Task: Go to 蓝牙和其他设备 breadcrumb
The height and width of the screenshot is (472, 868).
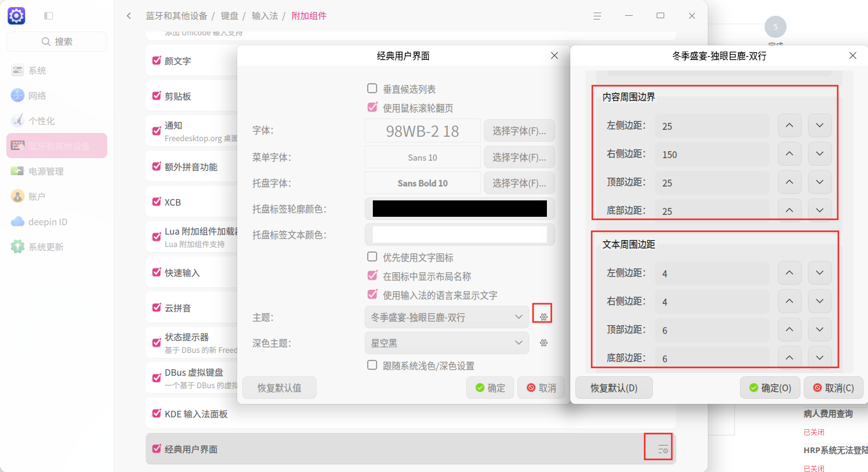Action: (177, 16)
